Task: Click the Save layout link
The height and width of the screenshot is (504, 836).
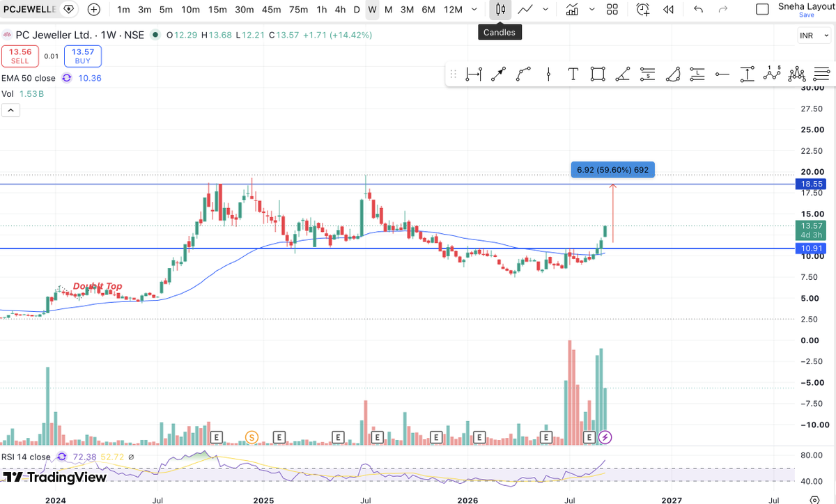Action: click(x=806, y=15)
